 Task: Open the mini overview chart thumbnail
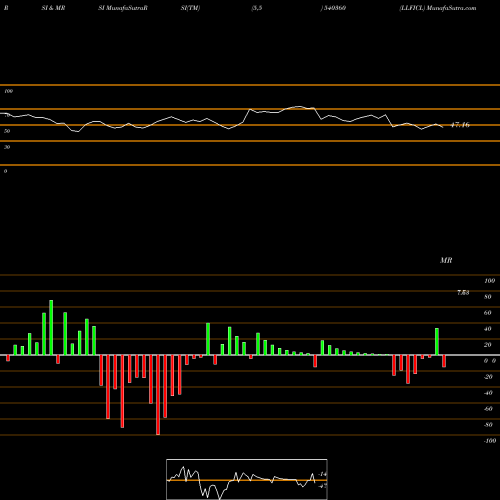tap(247, 479)
